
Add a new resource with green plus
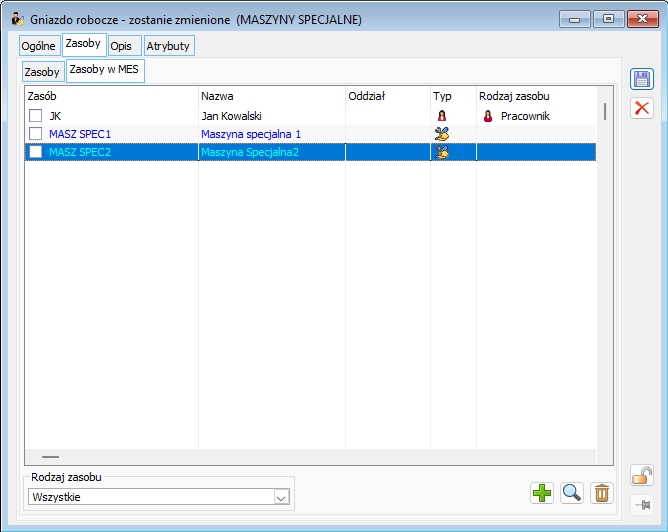pyautogui.click(x=542, y=493)
